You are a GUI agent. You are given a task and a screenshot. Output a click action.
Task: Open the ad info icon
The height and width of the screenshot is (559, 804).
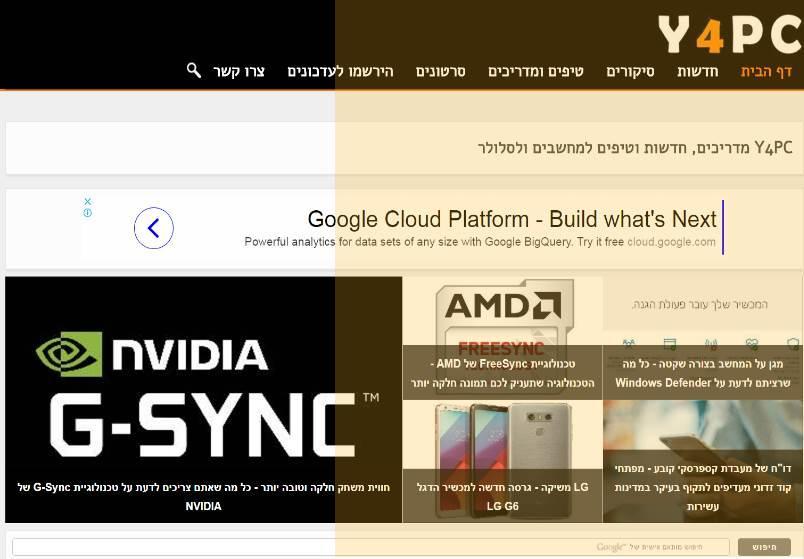pos(88,212)
